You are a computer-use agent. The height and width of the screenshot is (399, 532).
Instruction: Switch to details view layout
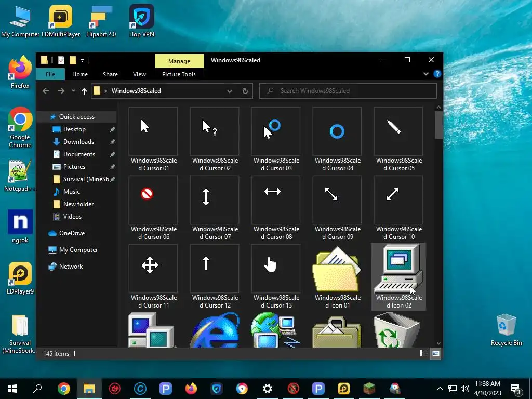click(424, 353)
